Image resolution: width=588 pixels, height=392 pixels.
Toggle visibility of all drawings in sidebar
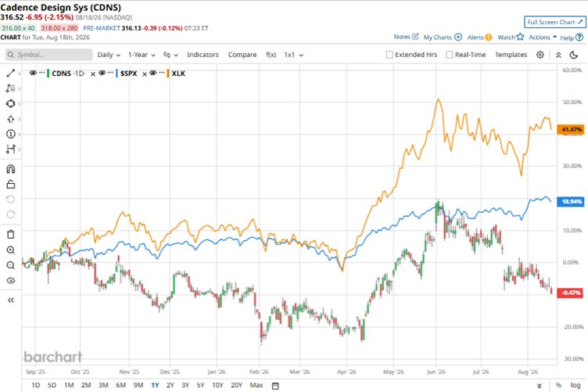coord(10,281)
